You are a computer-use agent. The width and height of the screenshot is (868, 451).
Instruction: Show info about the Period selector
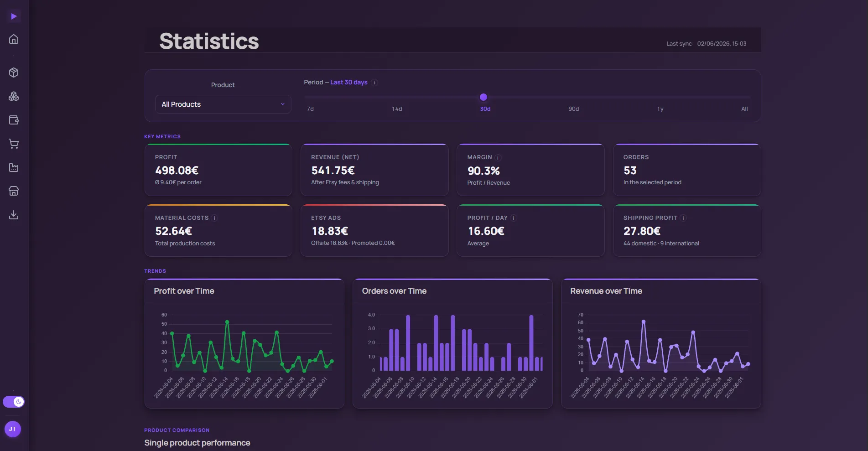click(374, 83)
